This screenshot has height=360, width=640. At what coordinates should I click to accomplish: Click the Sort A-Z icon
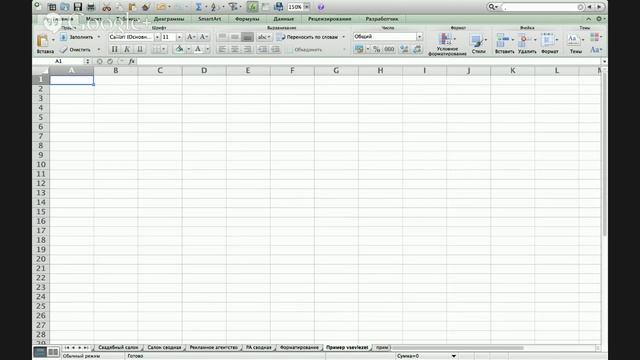click(x=214, y=7)
